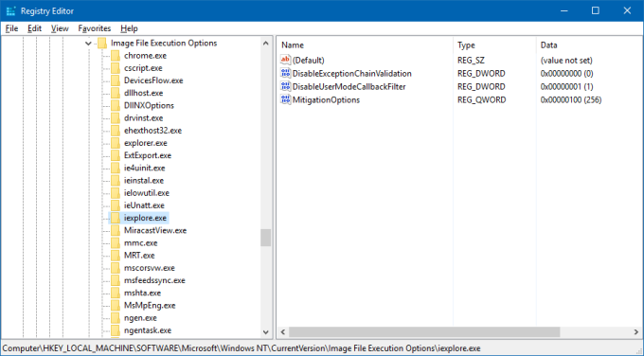This screenshot has height=356, width=644.
Task: Click the ehexthost32.exe folder icon
Action: (x=116, y=130)
